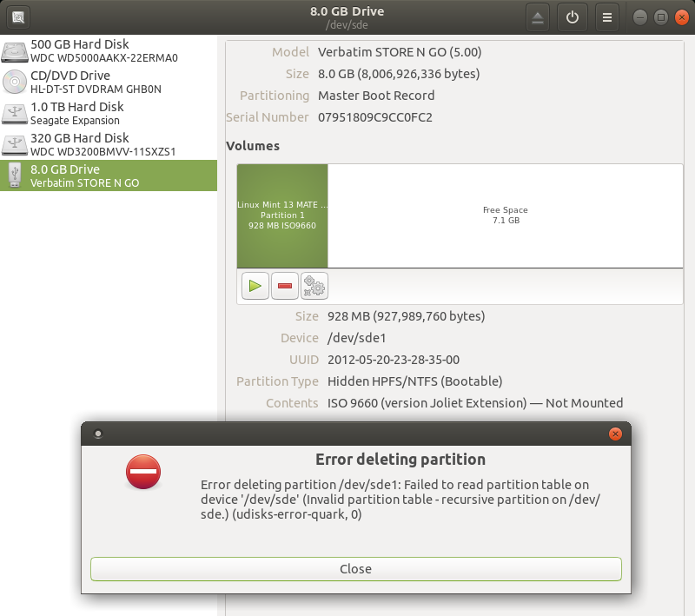This screenshot has height=616, width=695.
Task: Delete selected partition with red minus button
Action: (285, 286)
